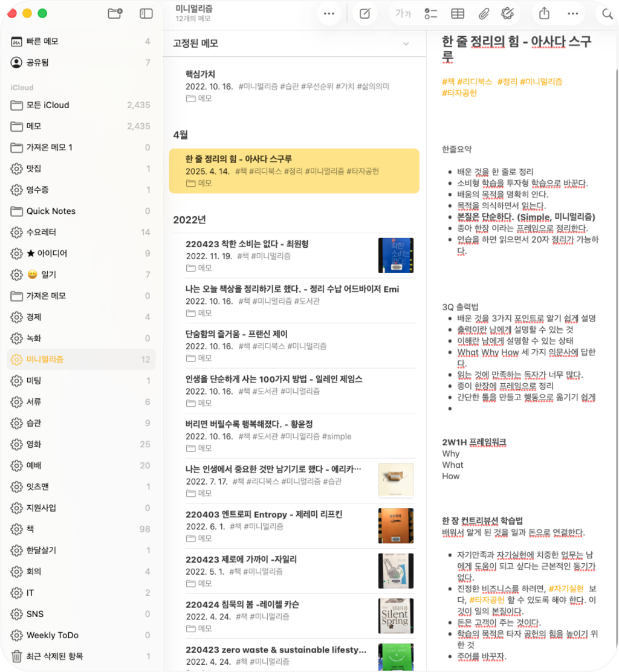Insert a checklist into the note

point(431,13)
